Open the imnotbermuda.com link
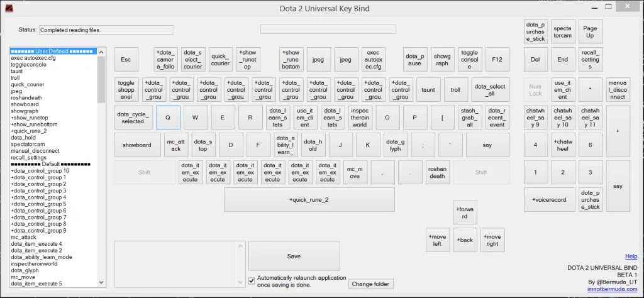Screen dimensions: 644x298 click(x=613, y=289)
